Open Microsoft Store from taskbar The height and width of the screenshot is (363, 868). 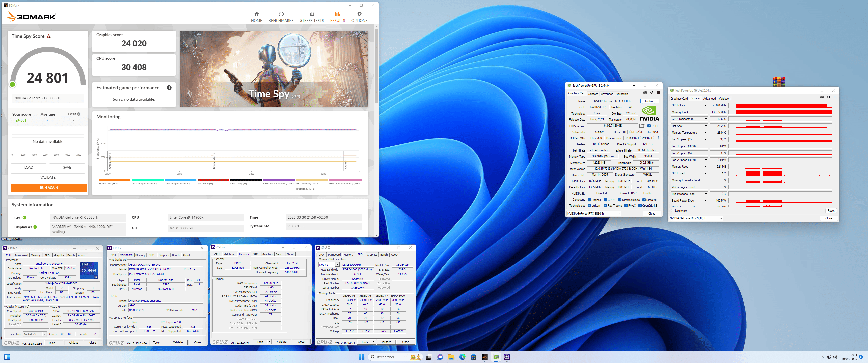(473, 357)
